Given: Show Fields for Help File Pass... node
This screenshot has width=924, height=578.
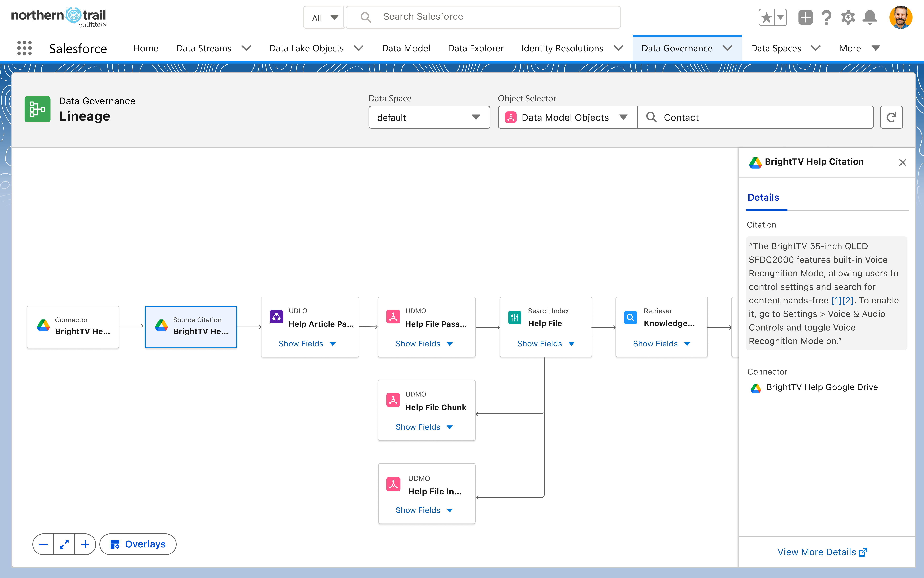Looking at the screenshot, I should (x=424, y=344).
